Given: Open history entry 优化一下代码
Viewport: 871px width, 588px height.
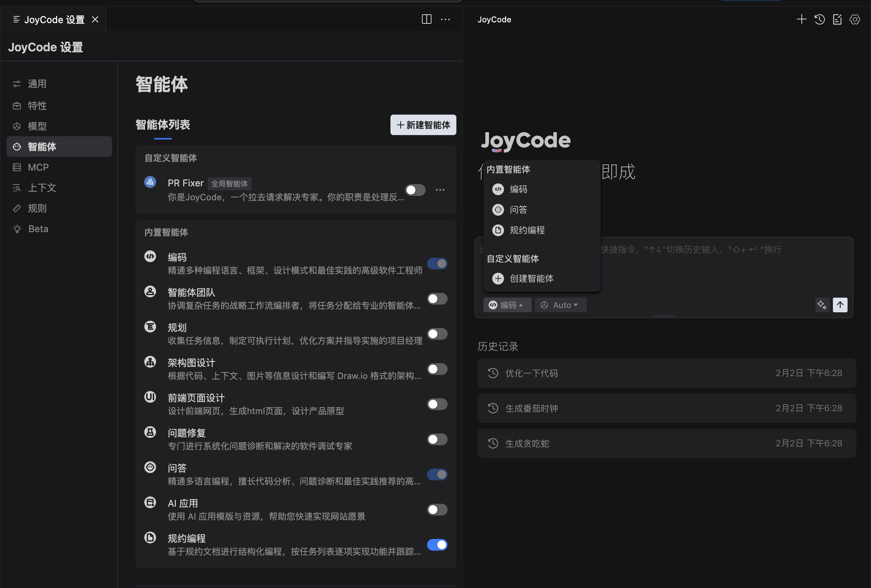Looking at the screenshot, I should click(666, 373).
